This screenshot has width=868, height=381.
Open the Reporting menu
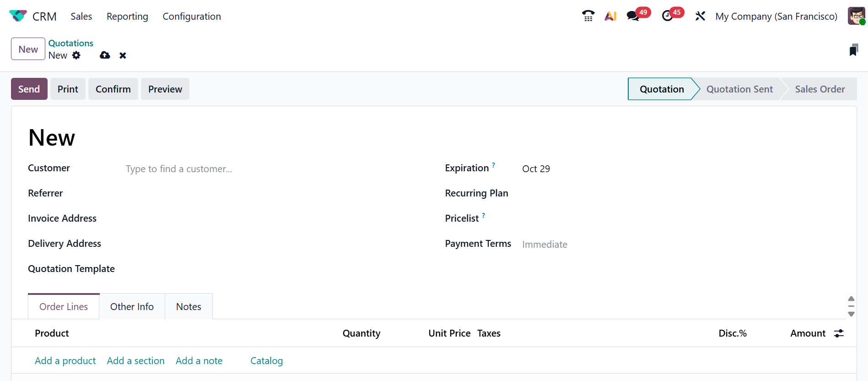[127, 16]
